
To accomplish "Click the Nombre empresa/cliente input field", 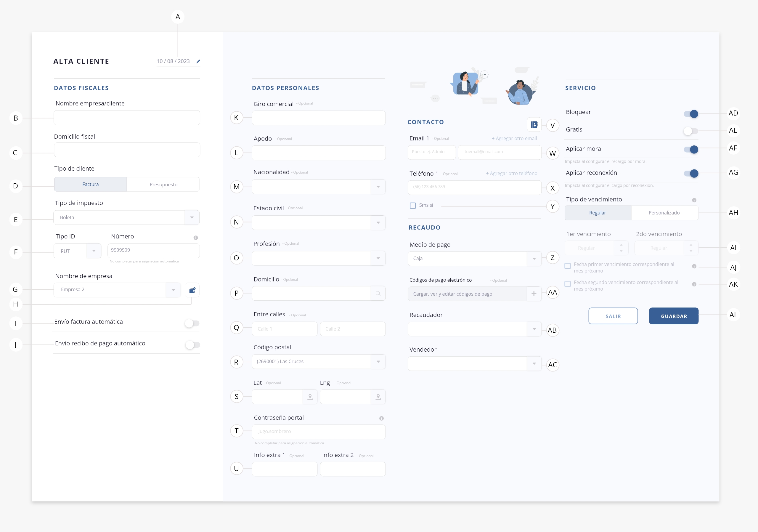I will [127, 118].
